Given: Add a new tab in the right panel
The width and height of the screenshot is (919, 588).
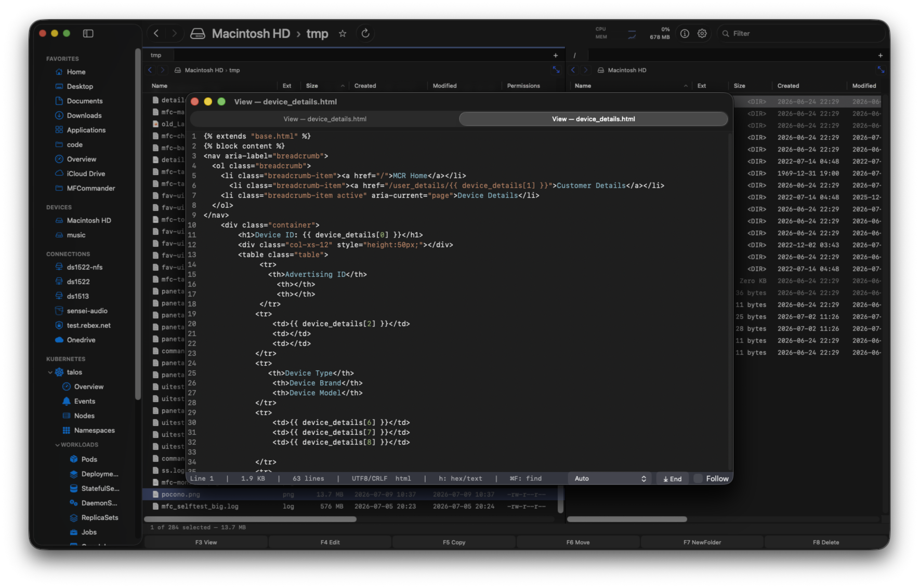Looking at the screenshot, I should (x=880, y=55).
